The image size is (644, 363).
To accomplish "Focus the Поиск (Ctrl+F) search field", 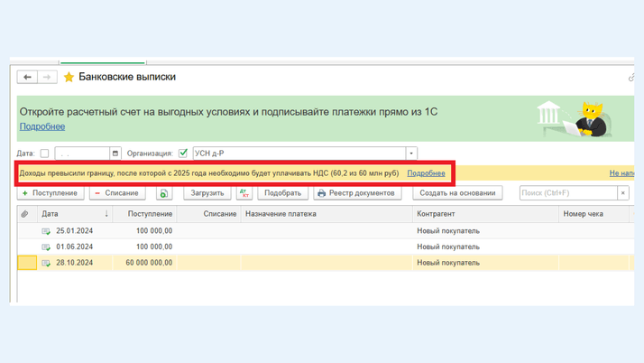I will [568, 193].
